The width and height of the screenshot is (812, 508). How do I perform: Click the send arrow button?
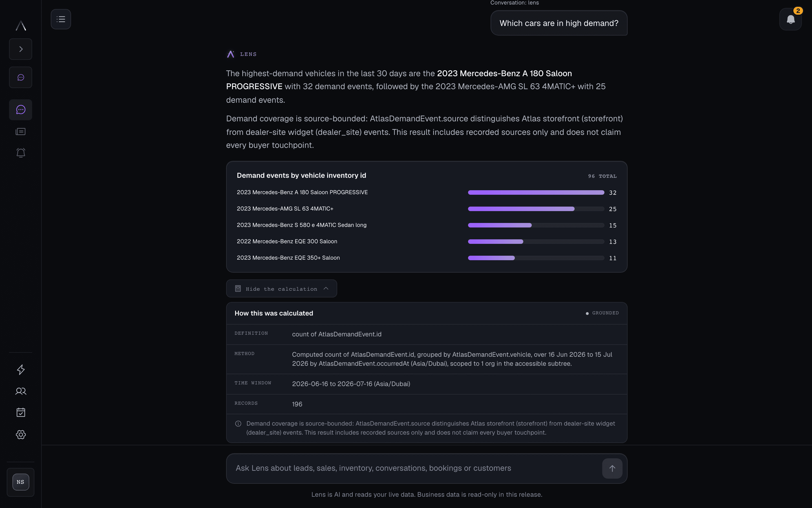pos(612,468)
